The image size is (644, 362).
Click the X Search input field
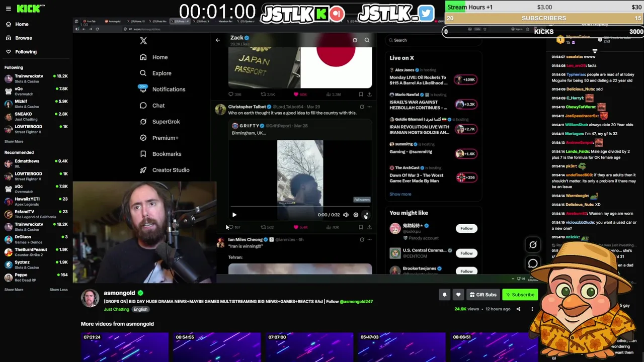[433, 40]
